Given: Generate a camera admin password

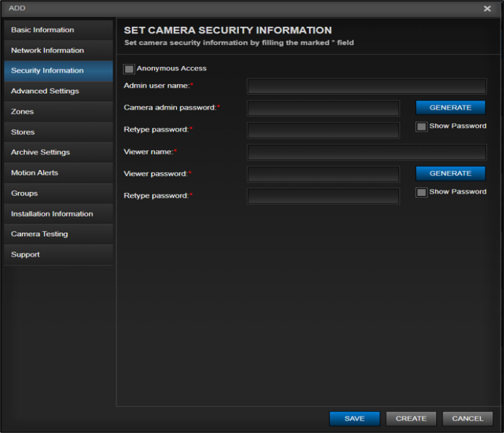Looking at the screenshot, I should pos(451,108).
